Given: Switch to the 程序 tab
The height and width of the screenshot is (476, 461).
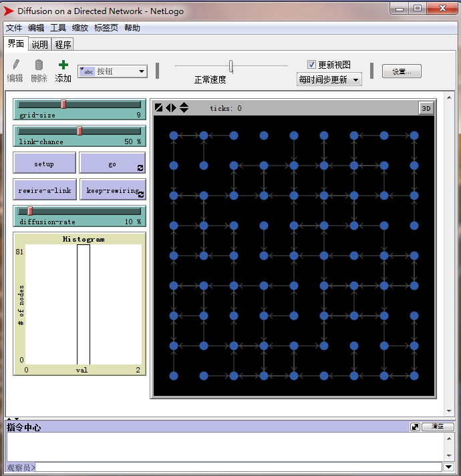Looking at the screenshot, I should (63, 45).
